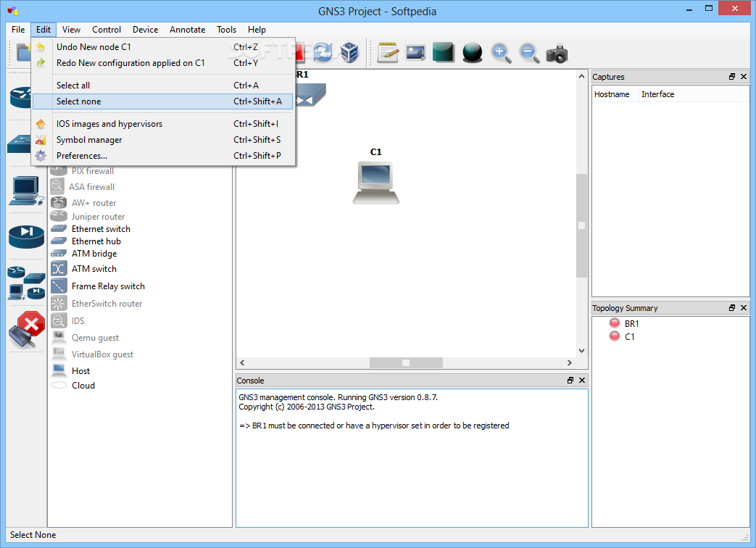Click the VirtualBox guest list entry
The image size is (756, 548).
[102, 354]
